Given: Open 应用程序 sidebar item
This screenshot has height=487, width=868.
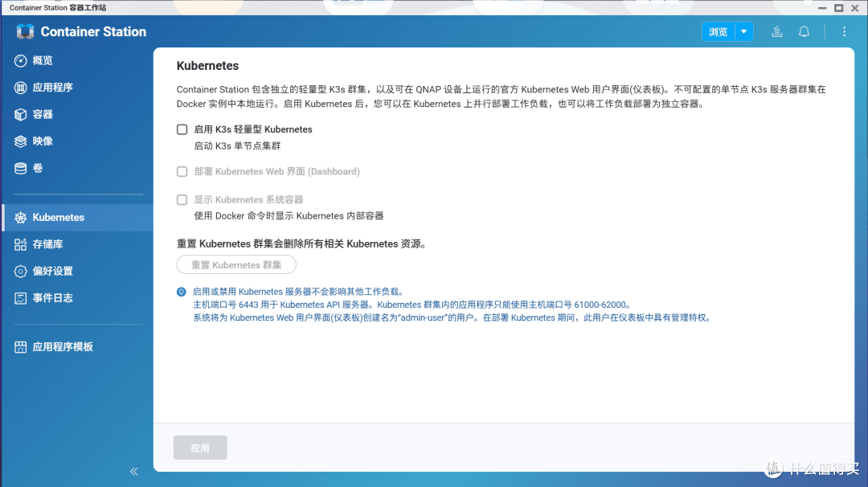Looking at the screenshot, I should coord(52,88).
